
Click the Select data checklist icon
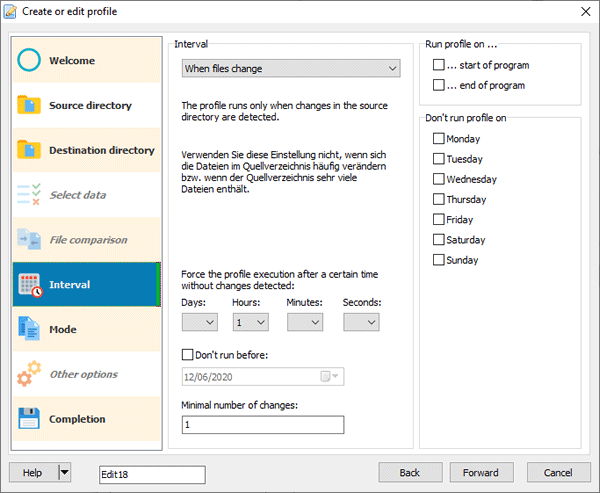coord(30,195)
